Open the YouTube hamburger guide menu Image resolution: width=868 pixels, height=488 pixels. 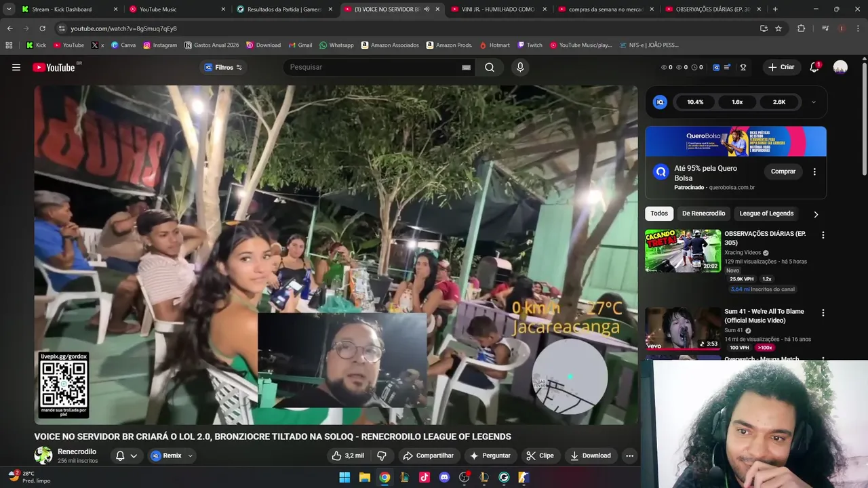pos(16,67)
